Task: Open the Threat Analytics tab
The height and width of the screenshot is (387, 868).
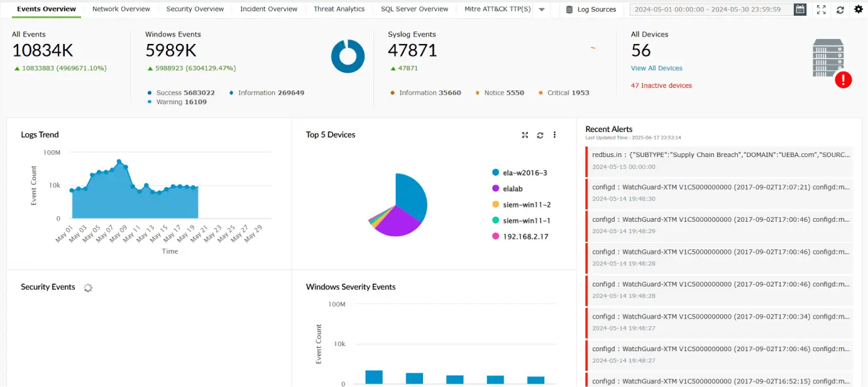Action: click(339, 9)
